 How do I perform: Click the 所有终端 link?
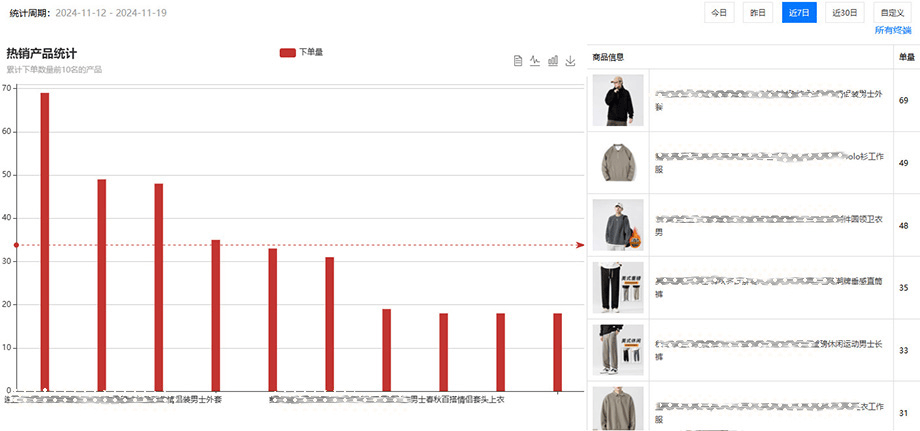pos(894,30)
